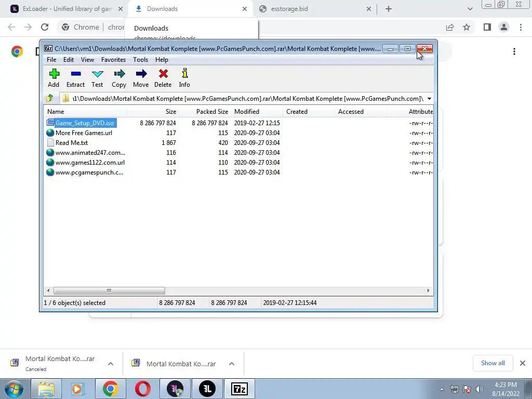Open the File menu
532x399 pixels.
(51, 60)
